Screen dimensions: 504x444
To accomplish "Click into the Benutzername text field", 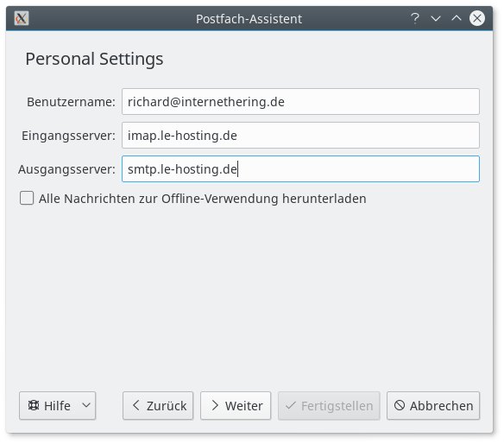I will tap(300, 102).
